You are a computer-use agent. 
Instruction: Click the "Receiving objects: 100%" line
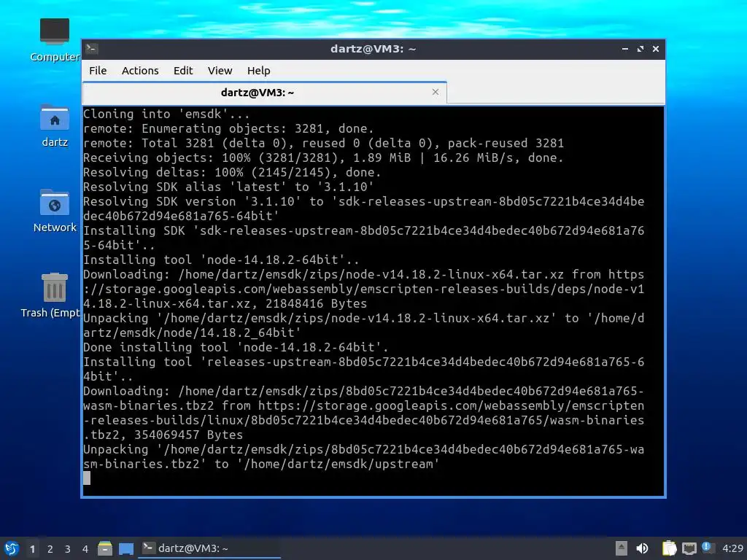[x=323, y=157]
